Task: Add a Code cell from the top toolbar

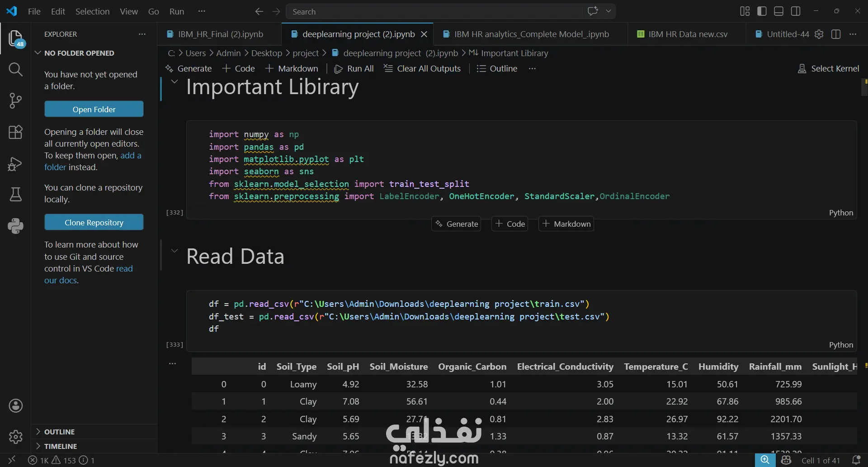Action: click(239, 69)
